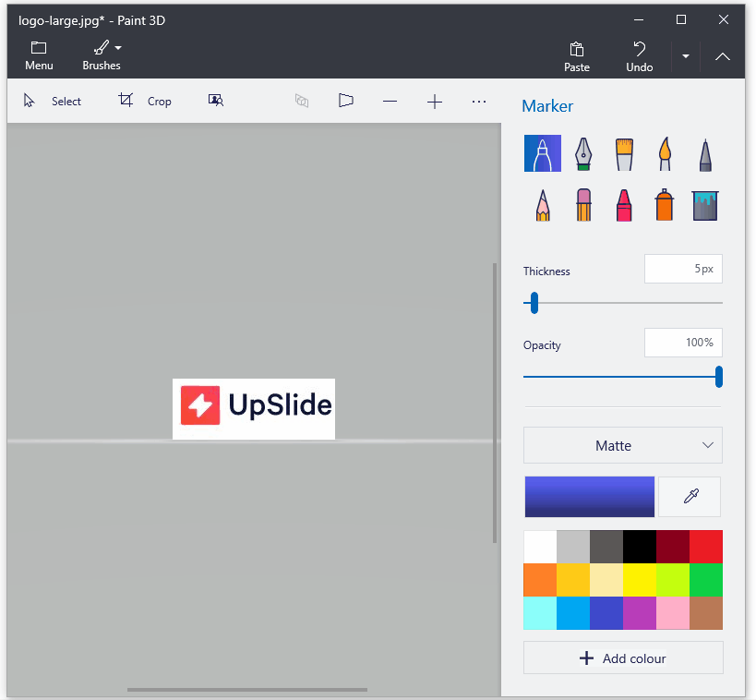The width and height of the screenshot is (756, 700).
Task: Close the Paint 3D window
Action: tap(723, 19)
